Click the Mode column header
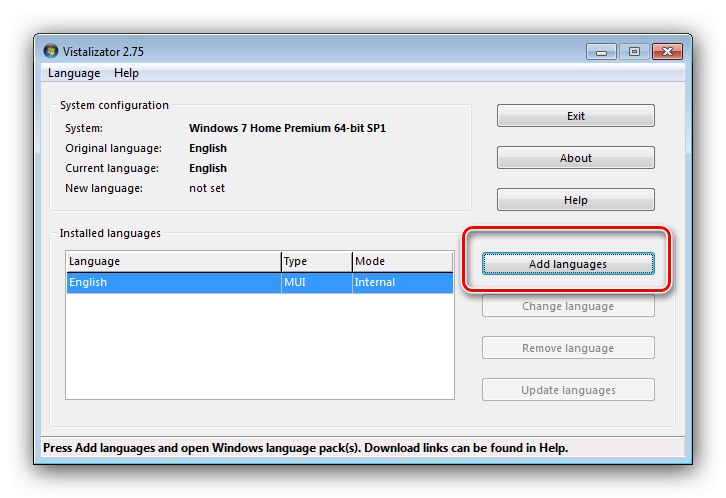Viewport: 726px width, 498px height. 402,261
